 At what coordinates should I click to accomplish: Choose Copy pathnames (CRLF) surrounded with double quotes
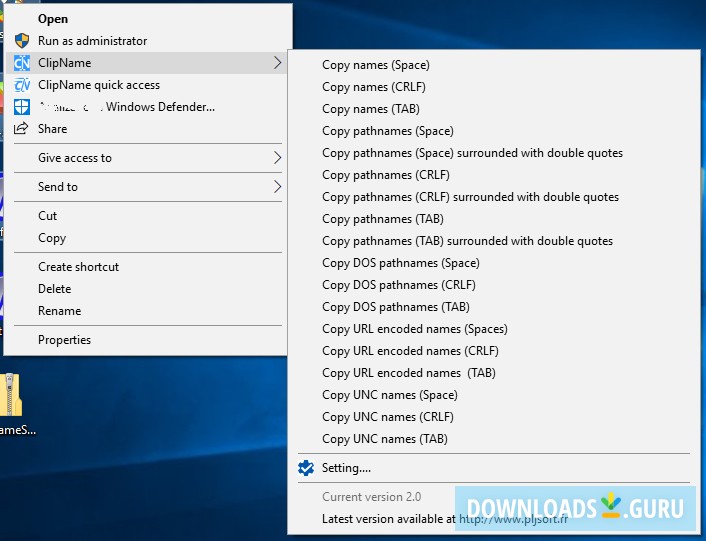click(x=494, y=197)
